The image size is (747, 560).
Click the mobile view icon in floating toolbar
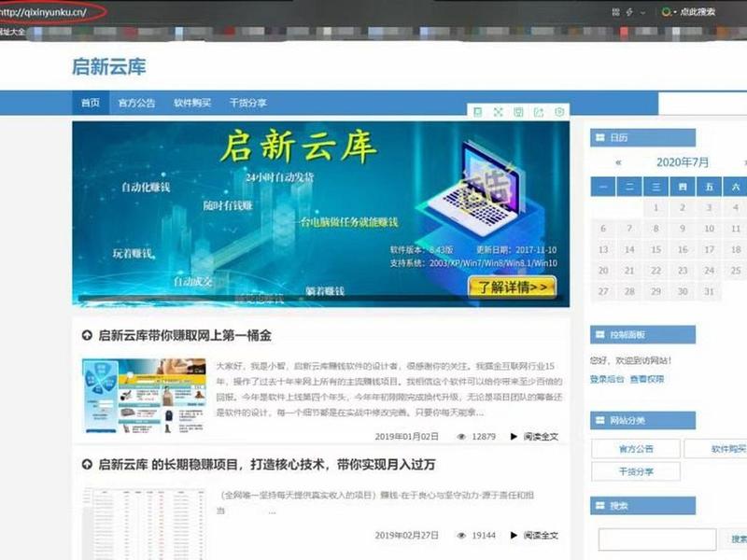477,112
